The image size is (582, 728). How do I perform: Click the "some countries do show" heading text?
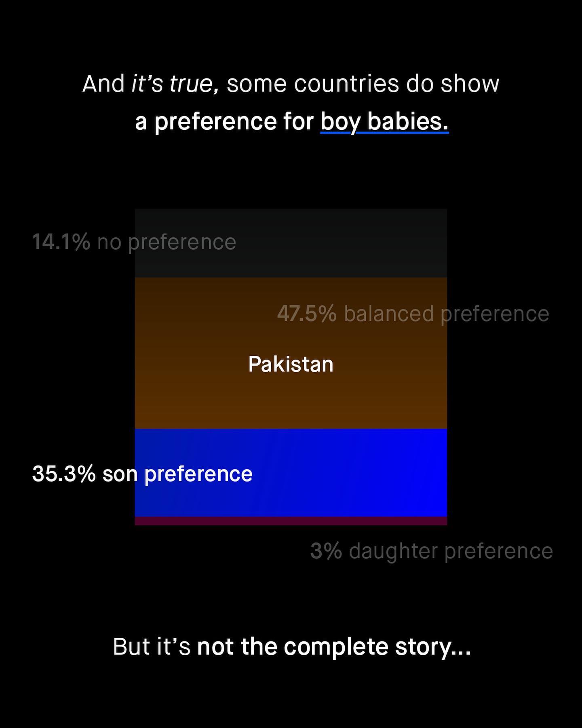coord(363,84)
